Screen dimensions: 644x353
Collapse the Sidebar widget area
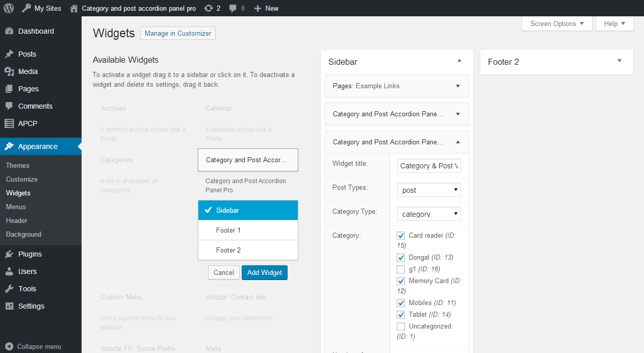[459, 61]
